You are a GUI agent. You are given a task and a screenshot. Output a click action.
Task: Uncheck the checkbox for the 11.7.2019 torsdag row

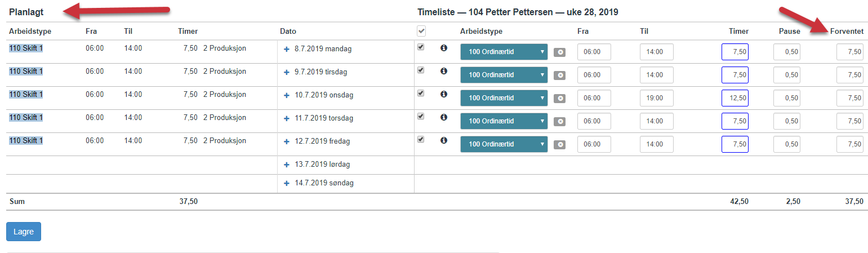[421, 116]
